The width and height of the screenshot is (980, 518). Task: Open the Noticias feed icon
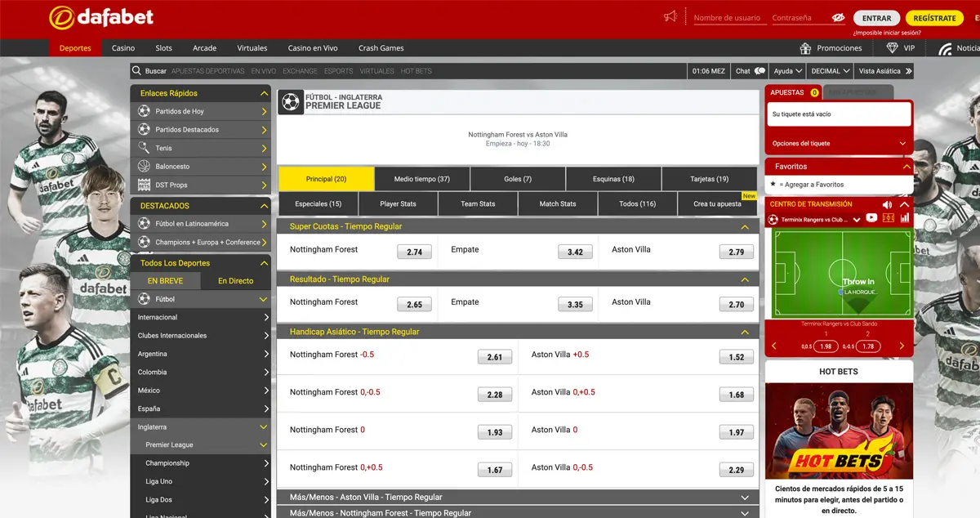coord(946,48)
